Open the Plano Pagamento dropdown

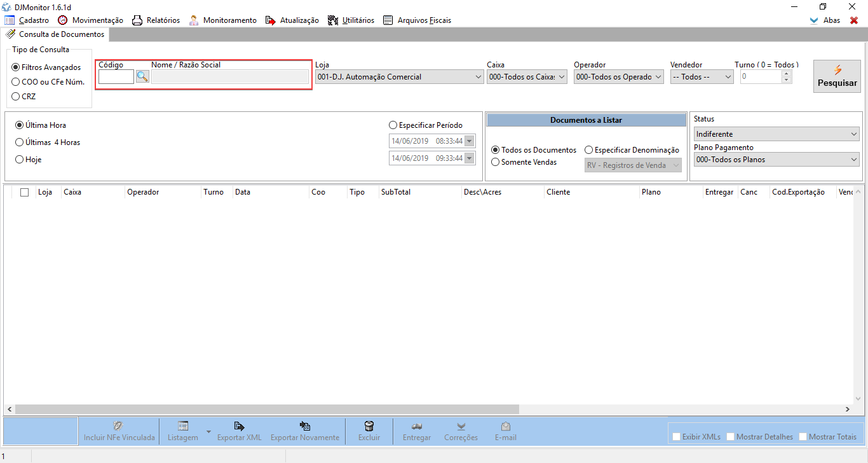point(776,160)
